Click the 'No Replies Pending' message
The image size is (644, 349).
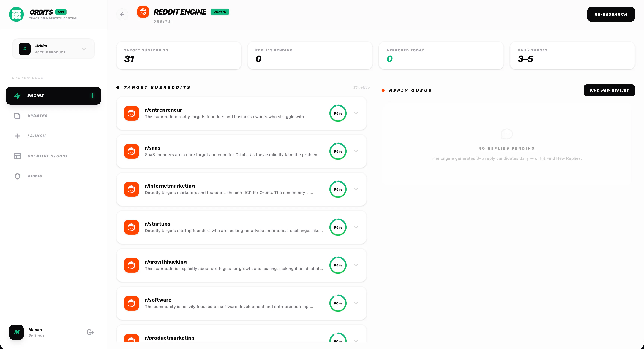(x=507, y=148)
